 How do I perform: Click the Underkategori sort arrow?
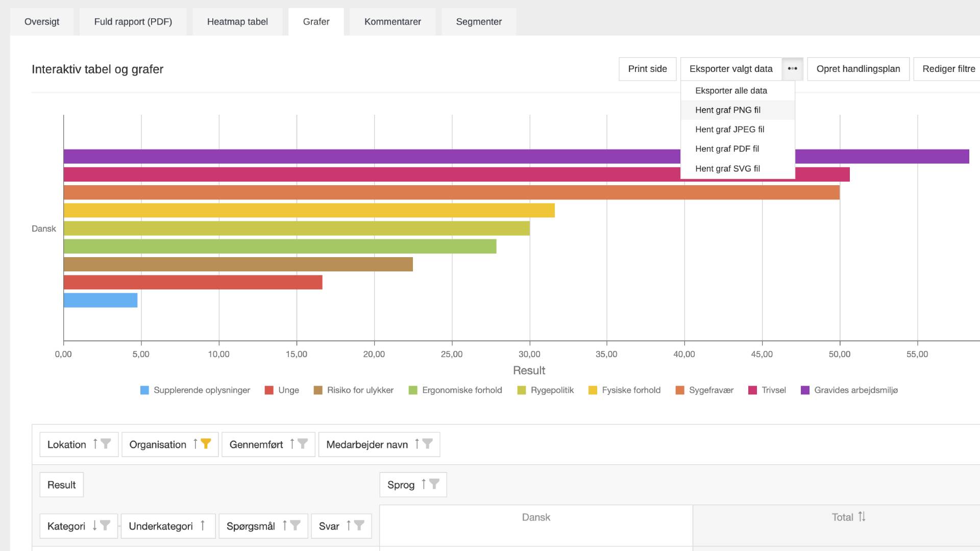(x=203, y=525)
